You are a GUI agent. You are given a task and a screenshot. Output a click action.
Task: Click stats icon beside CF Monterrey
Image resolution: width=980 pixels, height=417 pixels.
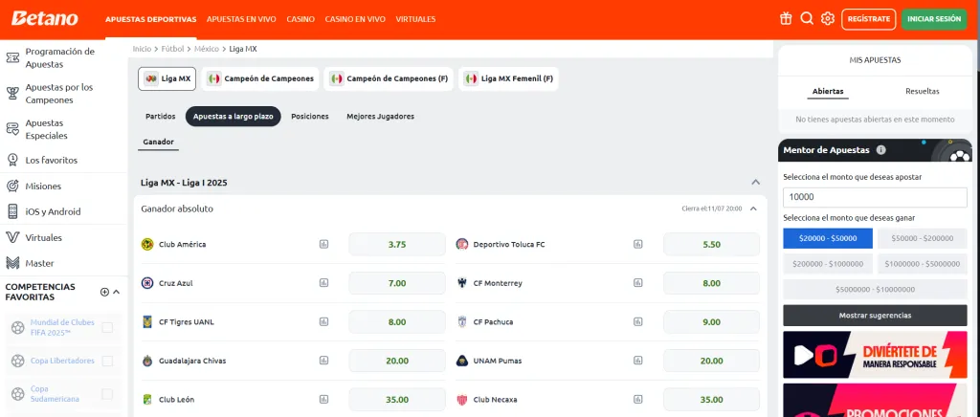(x=638, y=283)
